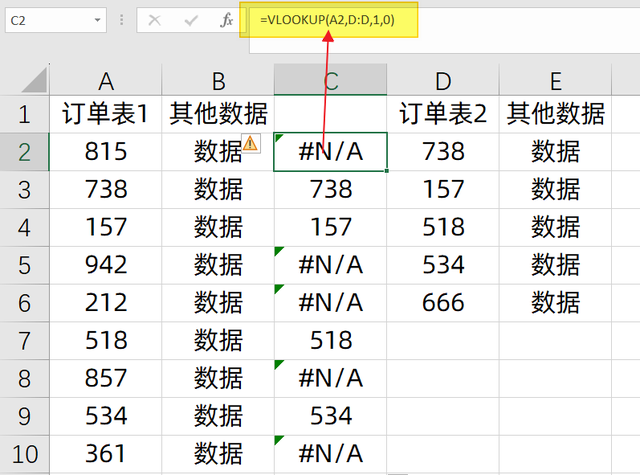Click cell C8 showing #N/A

click(x=331, y=378)
